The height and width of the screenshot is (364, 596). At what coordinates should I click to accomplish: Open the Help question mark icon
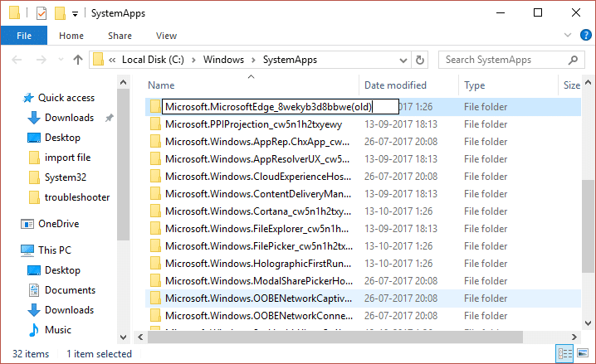tap(586, 35)
